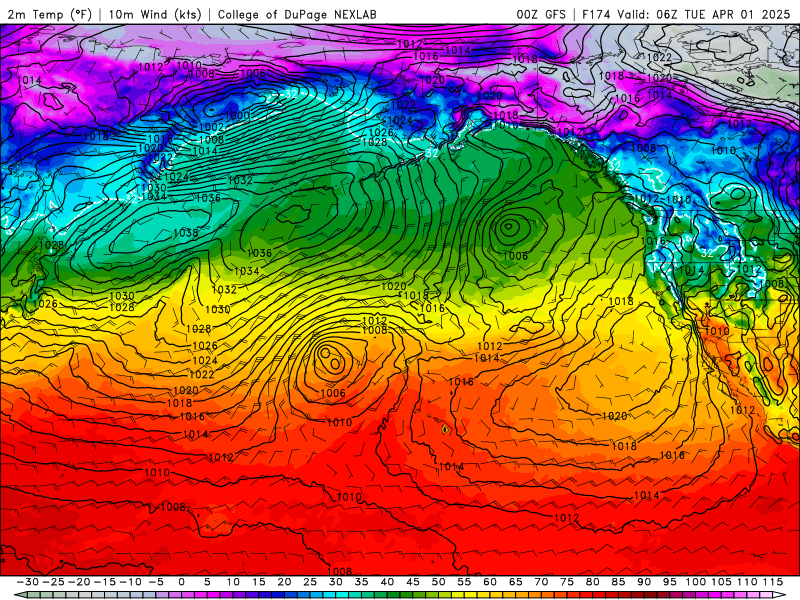The image size is (800, 600).
Task: Click the 55 value on the color scale
Action: (x=464, y=582)
